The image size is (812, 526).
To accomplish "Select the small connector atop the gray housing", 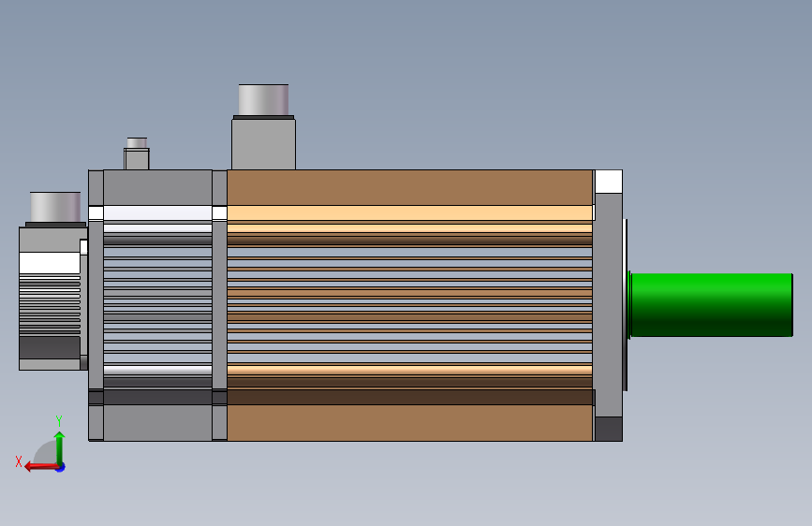I will tap(137, 153).
